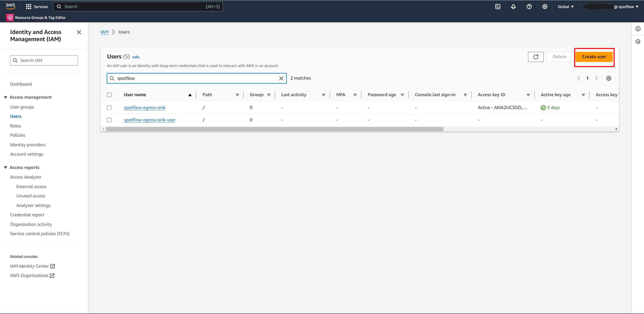Sort by Path column
The height and width of the screenshot is (314, 644).
pos(237,95)
